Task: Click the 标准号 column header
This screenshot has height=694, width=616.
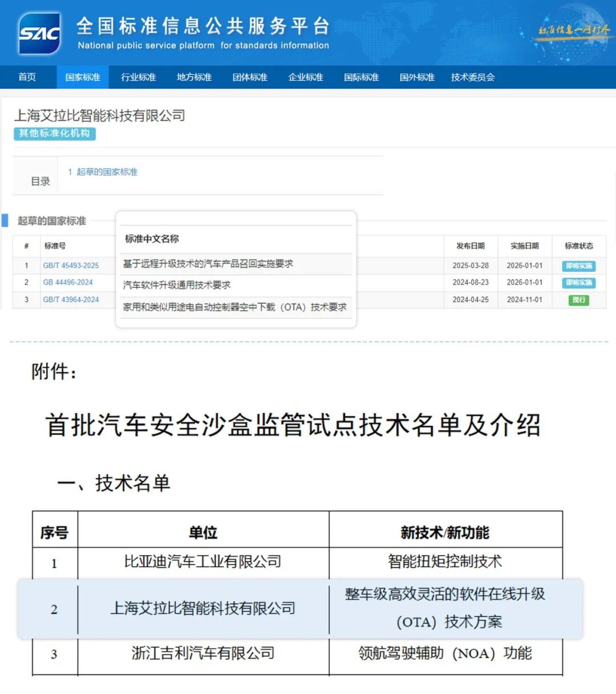Action: point(55,246)
